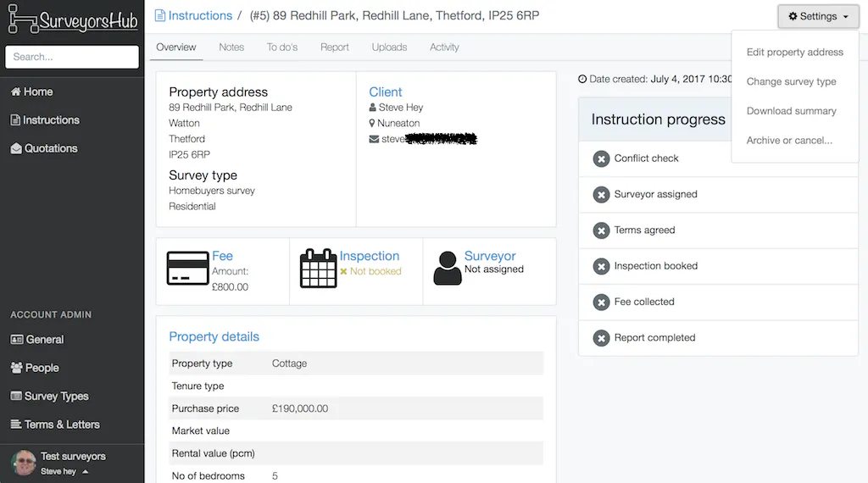Click the Steve hey profile avatar

pos(24,463)
